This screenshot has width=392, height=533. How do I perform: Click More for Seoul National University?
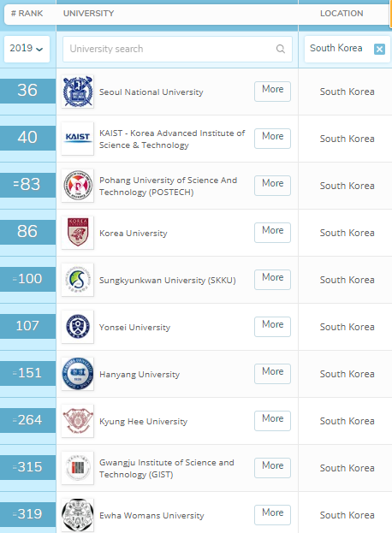pos(272,91)
